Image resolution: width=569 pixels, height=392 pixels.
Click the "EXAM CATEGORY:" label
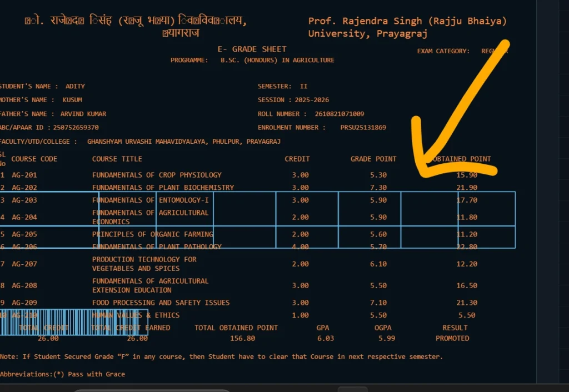tap(443, 51)
